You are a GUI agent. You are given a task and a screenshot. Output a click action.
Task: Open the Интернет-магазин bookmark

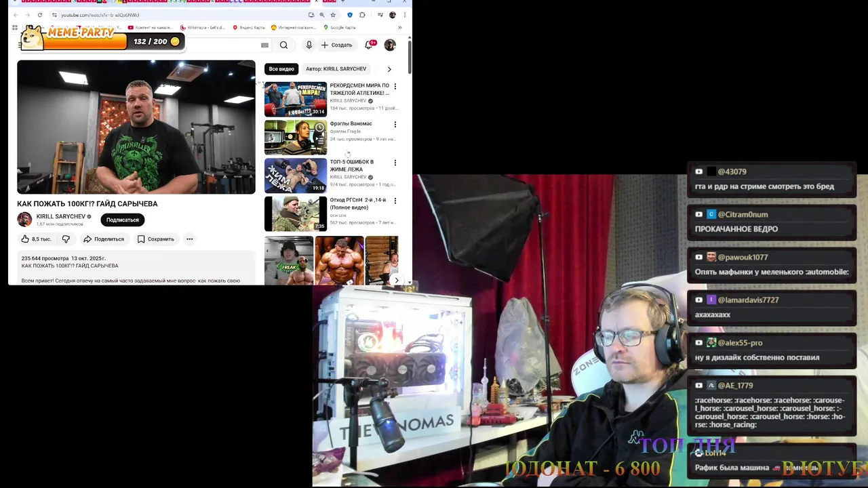point(294,28)
